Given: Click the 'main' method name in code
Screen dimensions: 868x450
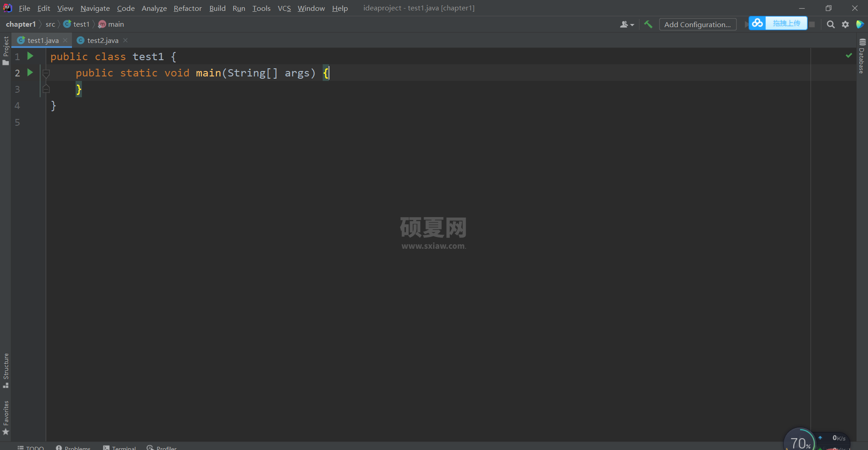Looking at the screenshot, I should (x=209, y=73).
